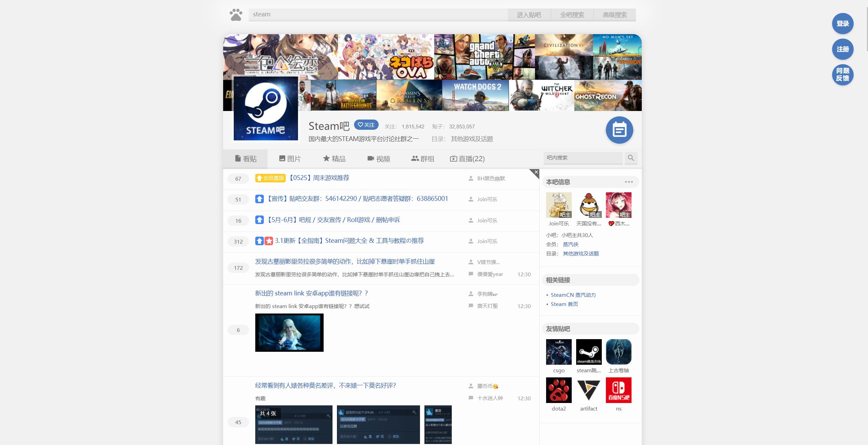Switch to the 视频 tab
The image size is (868, 445).
tap(379, 159)
